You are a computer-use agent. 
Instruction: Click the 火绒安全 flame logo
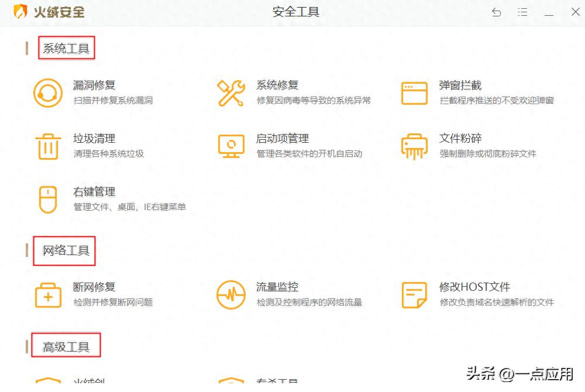click(20, 12)
